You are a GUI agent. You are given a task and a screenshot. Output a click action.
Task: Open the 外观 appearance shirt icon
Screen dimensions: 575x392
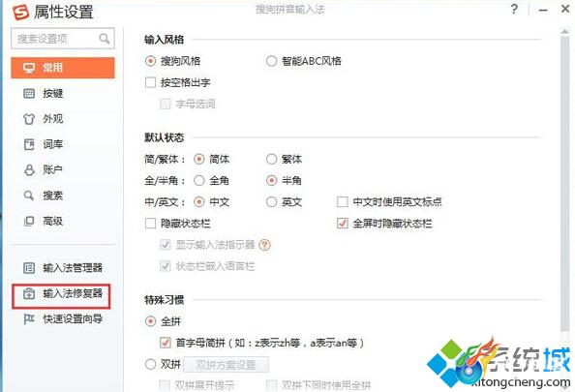point(29,119)
